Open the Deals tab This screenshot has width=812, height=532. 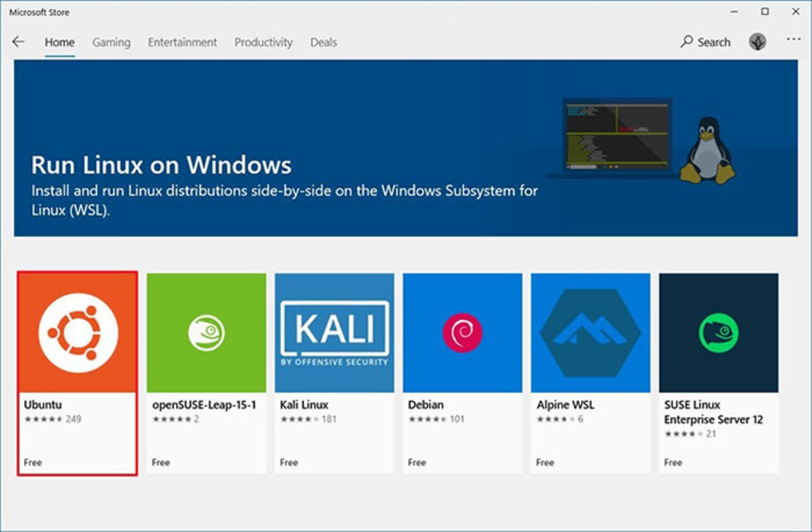point(324,42)
